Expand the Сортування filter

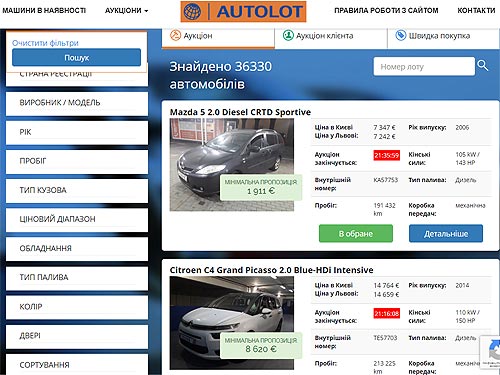click(77, 365)
